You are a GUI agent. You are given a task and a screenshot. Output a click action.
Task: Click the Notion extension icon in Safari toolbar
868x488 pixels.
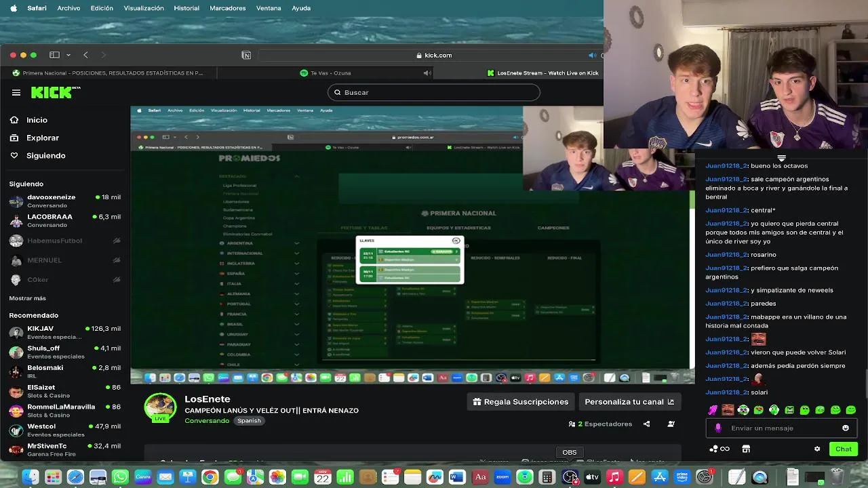(x=246, y=55)
